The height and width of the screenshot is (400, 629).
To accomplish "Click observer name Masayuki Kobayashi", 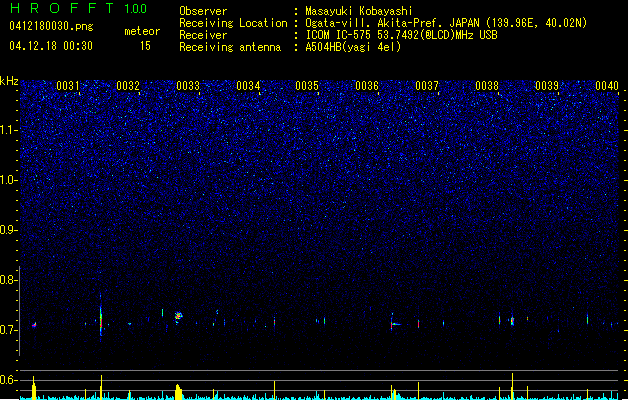I will [359, 11].
